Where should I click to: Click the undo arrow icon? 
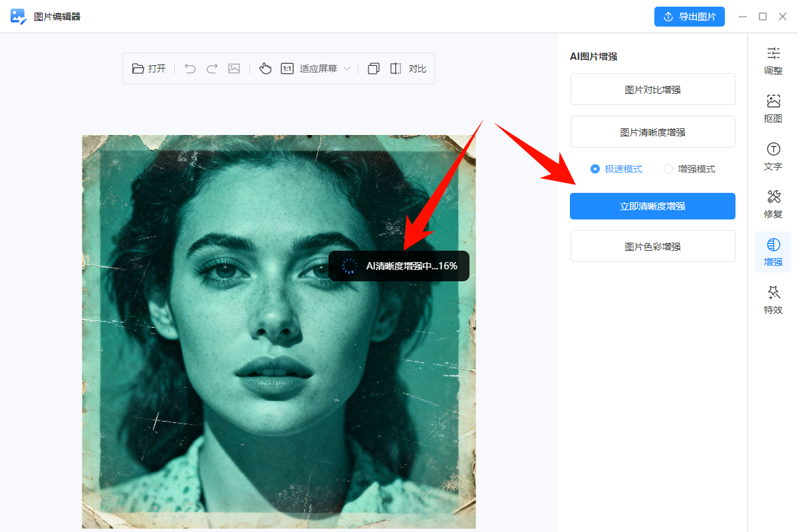click(x=190, y=68)
